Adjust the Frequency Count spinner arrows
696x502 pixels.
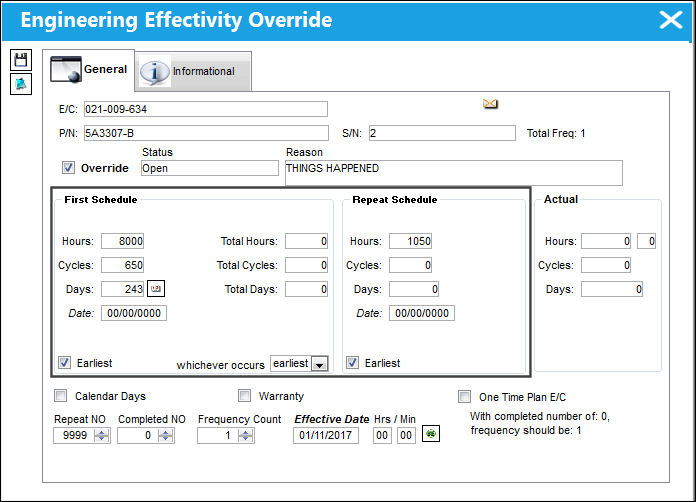[245, 435]
